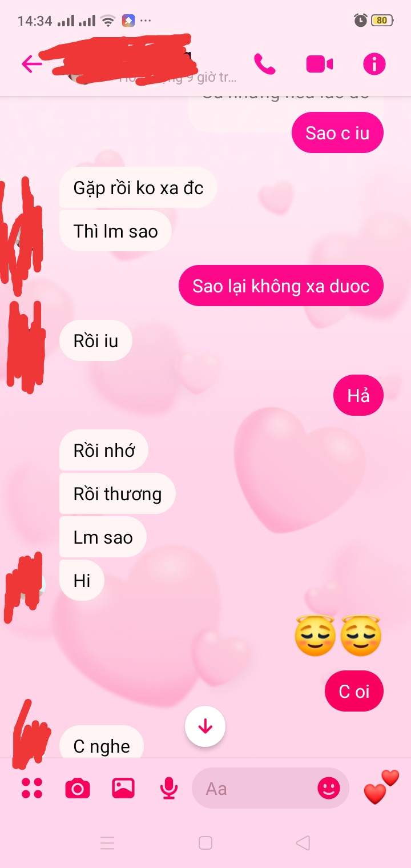Start a video call
The image size is (411, 868).
click(x=320, y=64)
